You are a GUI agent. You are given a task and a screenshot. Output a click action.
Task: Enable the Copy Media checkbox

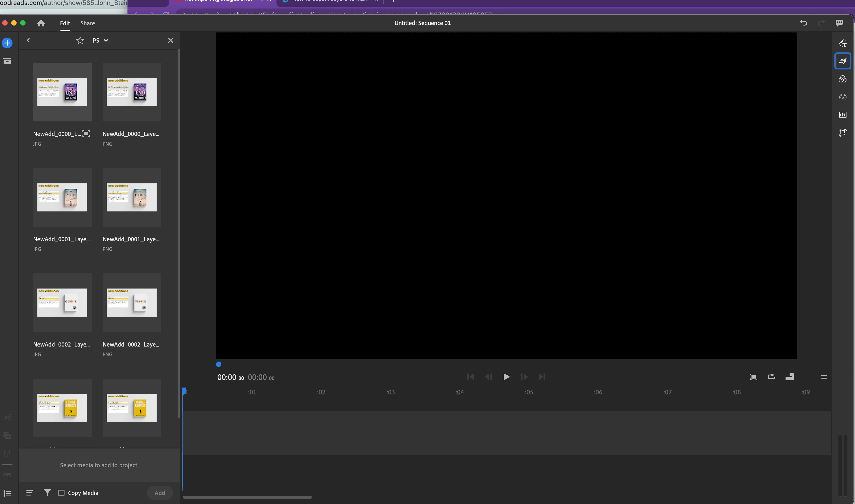click(61, 492)
